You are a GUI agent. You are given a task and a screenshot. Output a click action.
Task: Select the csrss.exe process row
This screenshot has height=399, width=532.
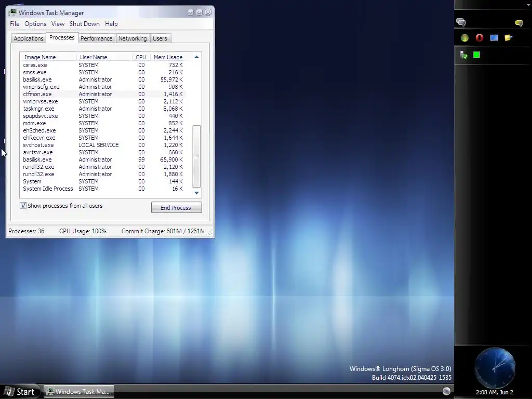point(103,65)
